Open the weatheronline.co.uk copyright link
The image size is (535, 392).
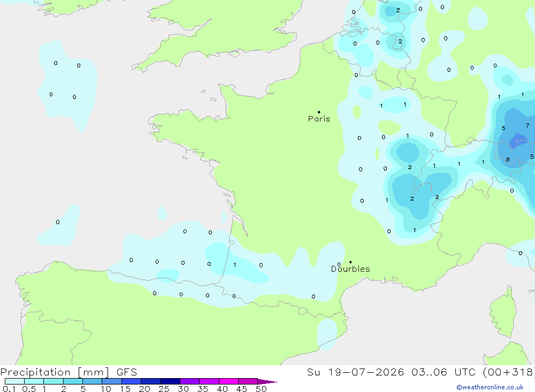click(x=490, y=387)
